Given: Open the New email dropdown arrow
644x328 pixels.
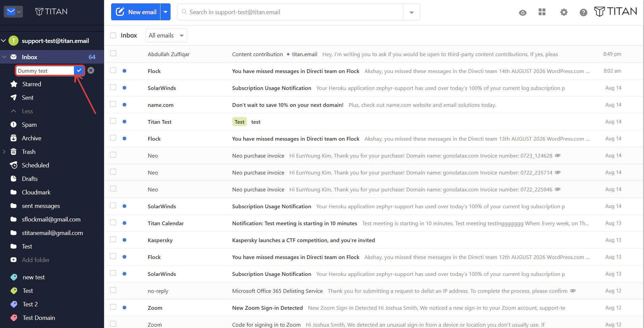Looking at the screenshot, I should tap(165, 12).
